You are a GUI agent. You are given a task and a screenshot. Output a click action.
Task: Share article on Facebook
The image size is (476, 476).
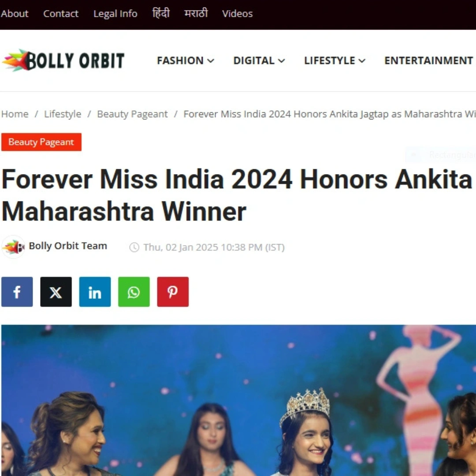click(17, 292)
